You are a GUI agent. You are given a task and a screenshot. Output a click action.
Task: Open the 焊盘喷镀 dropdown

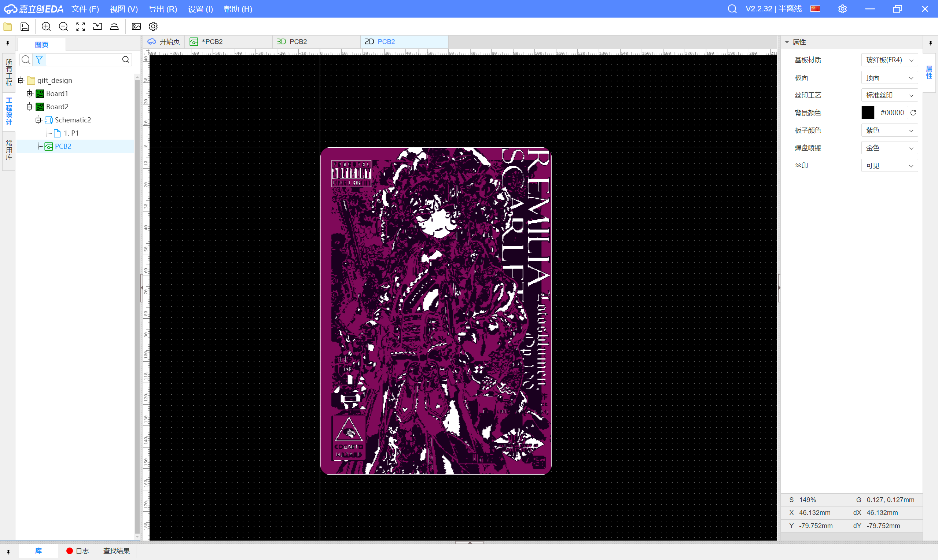pos(889,148)
